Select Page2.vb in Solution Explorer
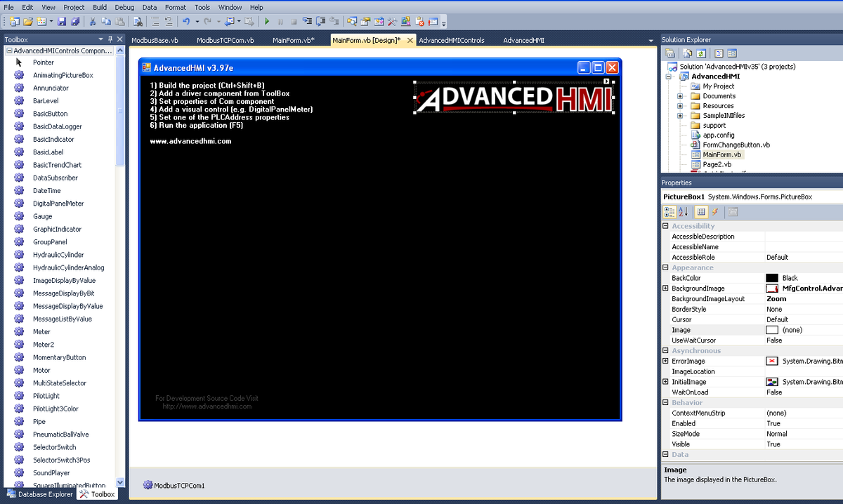 coord(717,164)
